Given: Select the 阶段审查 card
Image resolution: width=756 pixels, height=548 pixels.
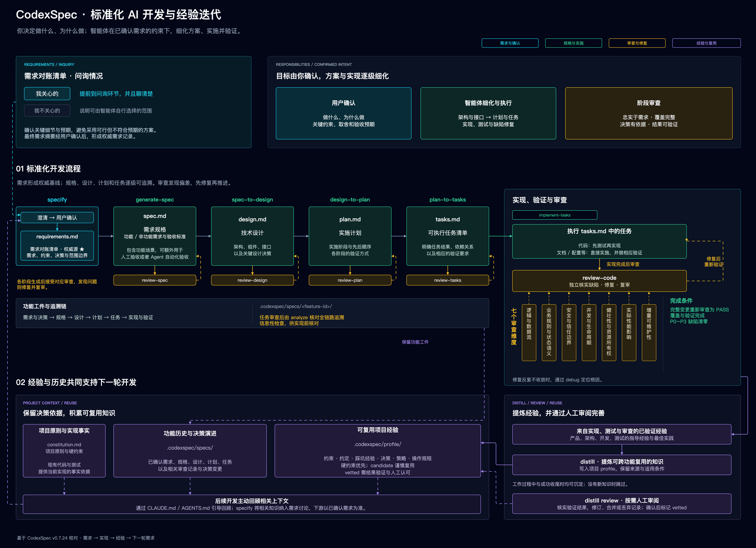Looking at the screenshot, I should coord(649,113).
